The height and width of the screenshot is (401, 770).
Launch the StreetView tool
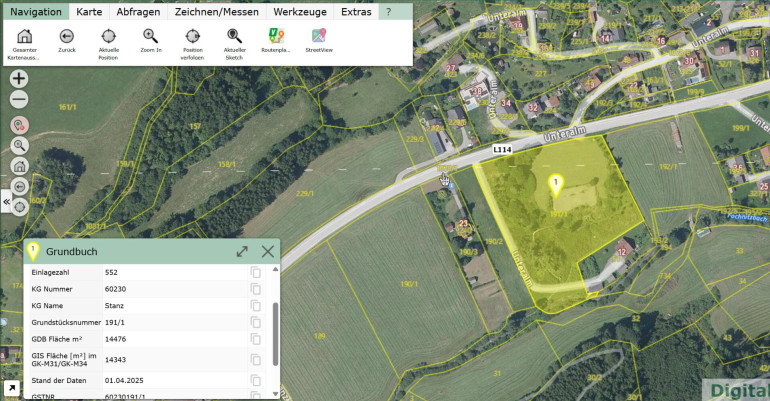point(319,36)
